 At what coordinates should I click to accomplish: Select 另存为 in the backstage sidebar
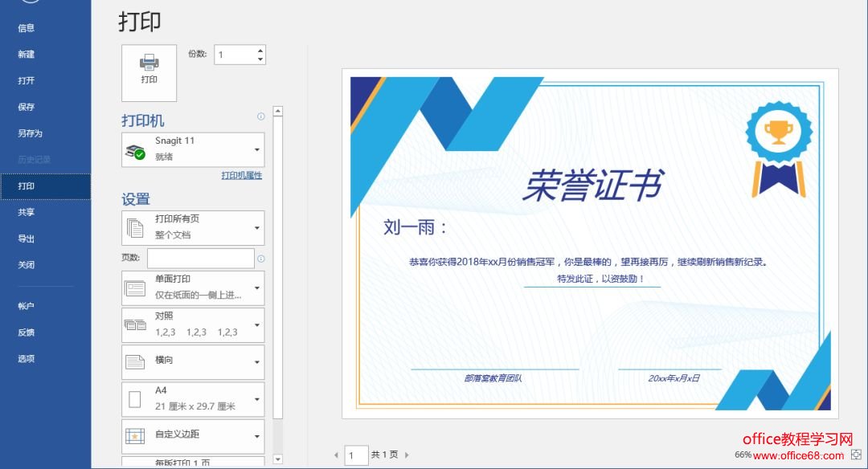(45, 133)
